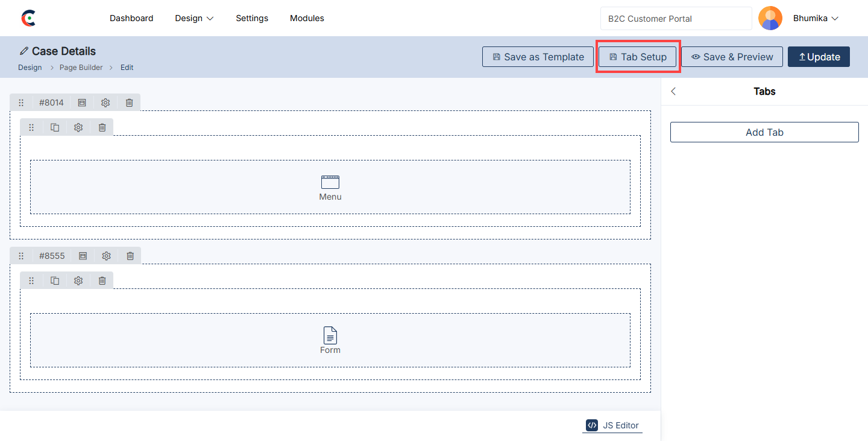Click the Update button
This screenshot has height=441, width=868.
(818, 57)
